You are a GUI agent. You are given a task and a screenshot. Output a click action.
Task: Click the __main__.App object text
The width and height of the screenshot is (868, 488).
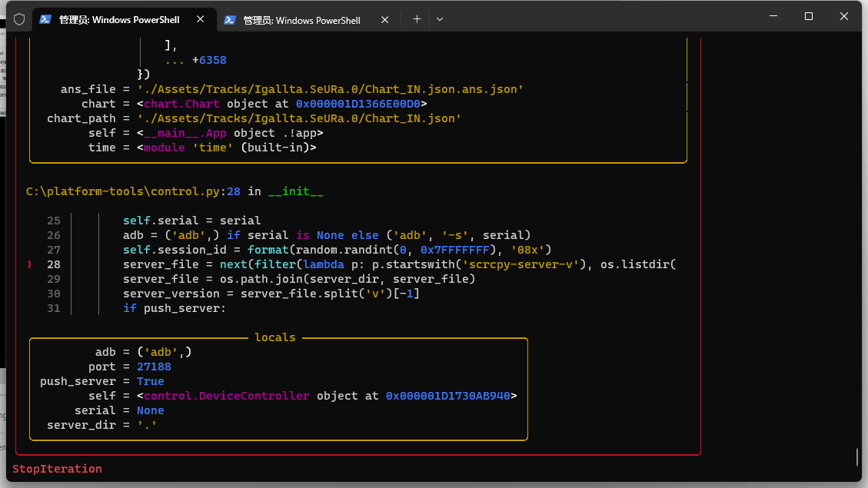pos(230,134)
